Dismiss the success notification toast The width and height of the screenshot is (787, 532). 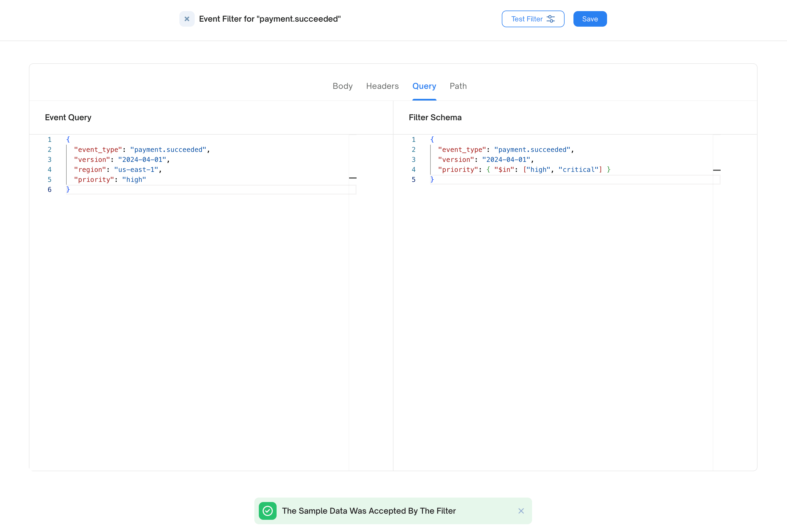[521, 511]
